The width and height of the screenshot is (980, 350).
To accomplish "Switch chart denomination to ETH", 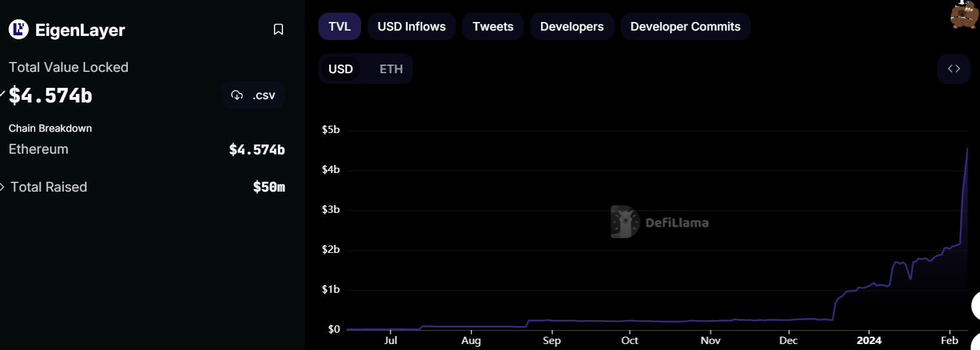I will click(x=391, y=69).
